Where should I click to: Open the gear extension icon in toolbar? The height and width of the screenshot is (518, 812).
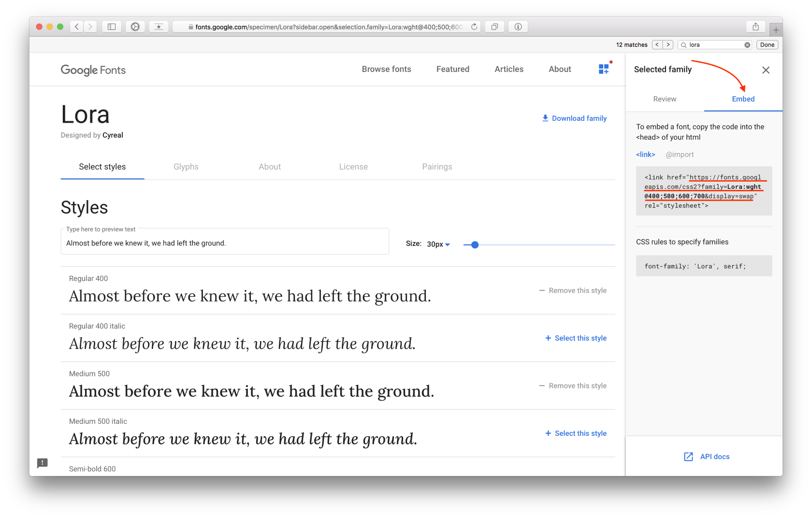click(x=135, y=27)
